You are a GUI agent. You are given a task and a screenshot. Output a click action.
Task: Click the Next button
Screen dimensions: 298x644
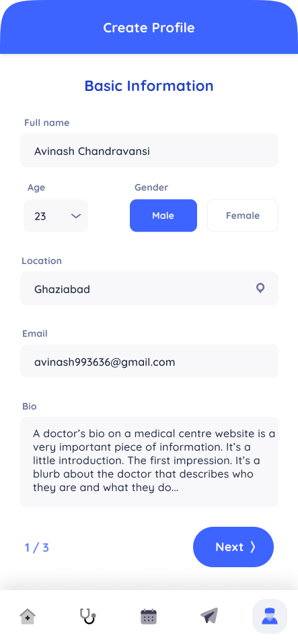[233, 547]
